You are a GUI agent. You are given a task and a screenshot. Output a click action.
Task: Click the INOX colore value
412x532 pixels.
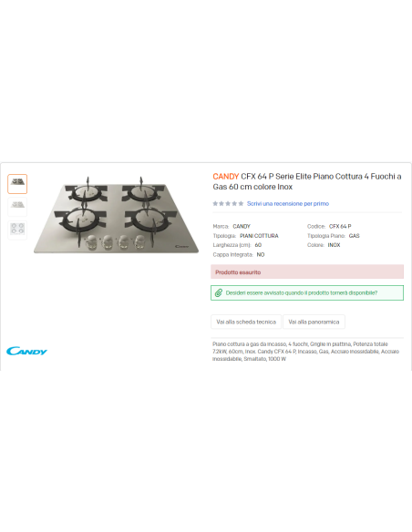pos(334,245)
